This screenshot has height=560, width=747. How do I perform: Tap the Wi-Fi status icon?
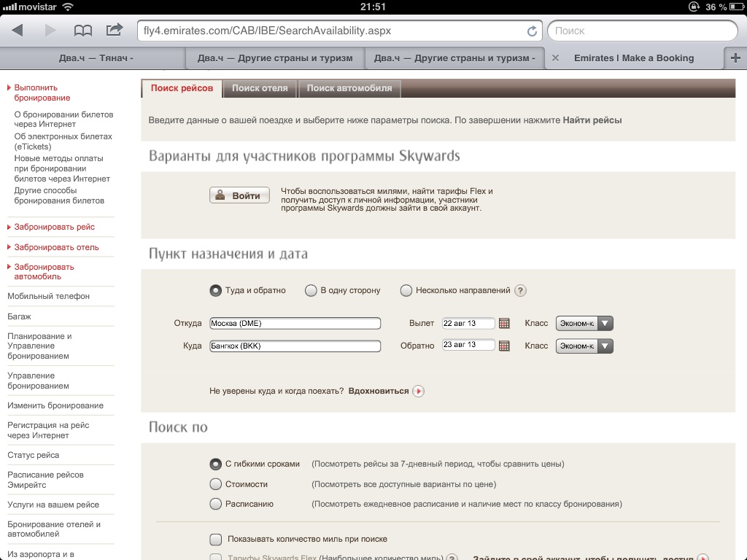(68, 7)
